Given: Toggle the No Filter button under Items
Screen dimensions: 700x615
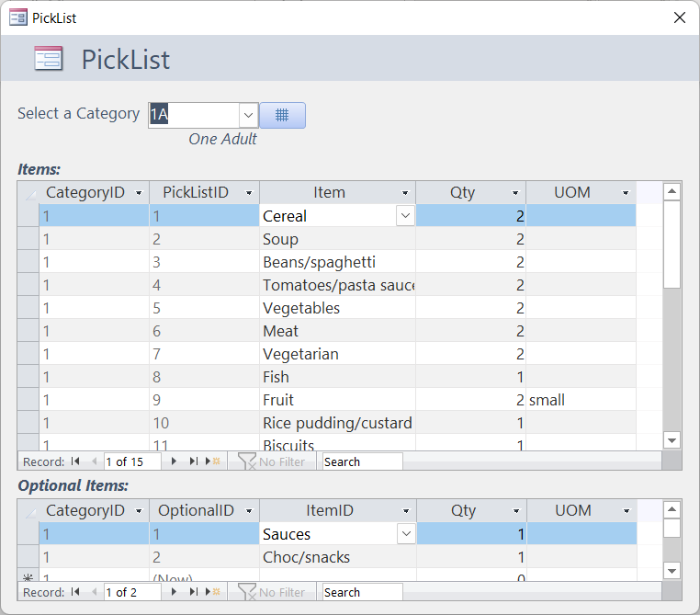Looking at the screenshot, I should pyautogui.click(x=272, y=461).
